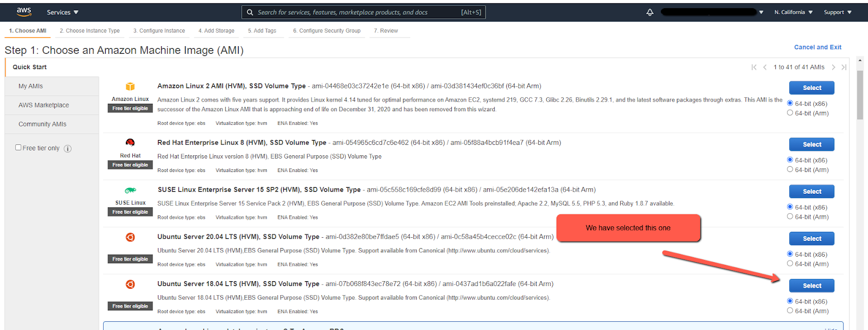The height and width of the screenshot is (330, 868).
Task: Open the redacted account name dropdown
Action: [712, 12]
